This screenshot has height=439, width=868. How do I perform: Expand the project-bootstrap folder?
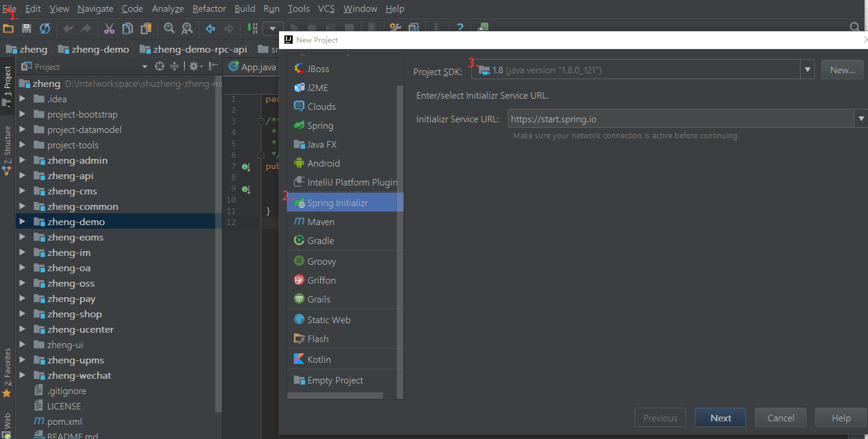tap(22, 114)
